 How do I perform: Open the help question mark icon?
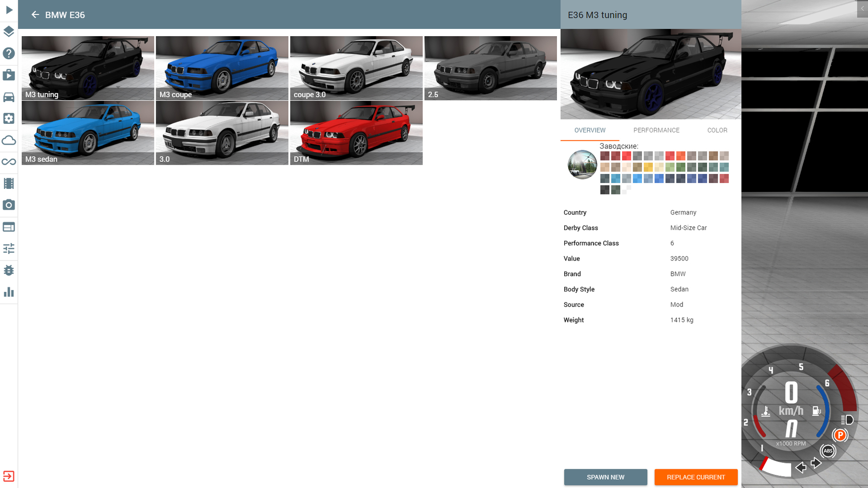pyautogui.click(x=9, y=53)
